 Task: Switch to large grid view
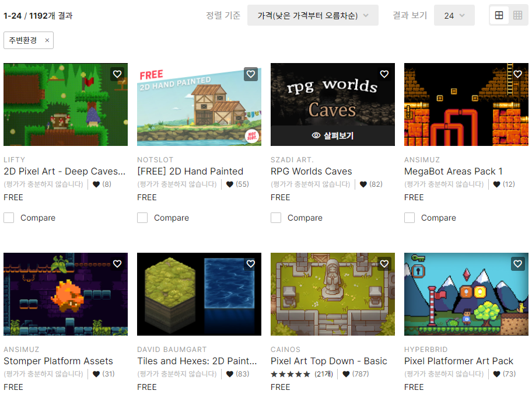[499, 15]
